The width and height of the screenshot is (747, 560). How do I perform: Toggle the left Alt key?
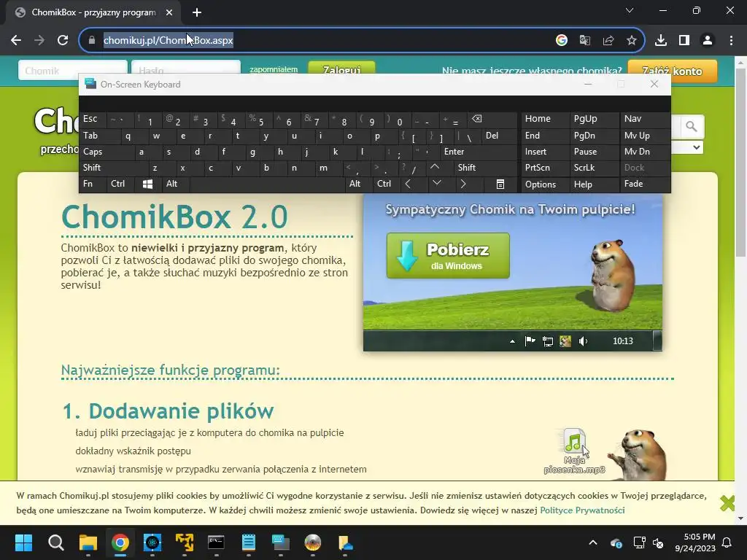click(x=175, y=184)
